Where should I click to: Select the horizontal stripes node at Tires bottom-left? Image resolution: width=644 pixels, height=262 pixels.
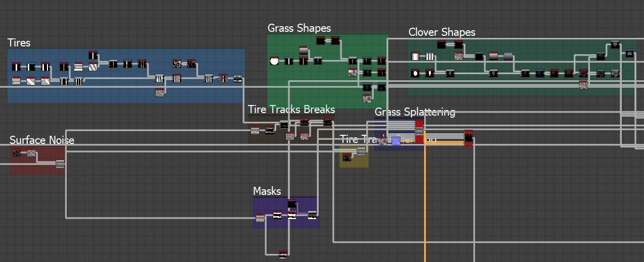coord(16,81)
